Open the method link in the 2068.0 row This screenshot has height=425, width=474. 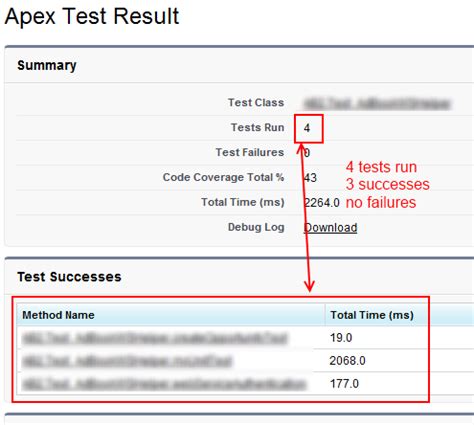point(127,361)
